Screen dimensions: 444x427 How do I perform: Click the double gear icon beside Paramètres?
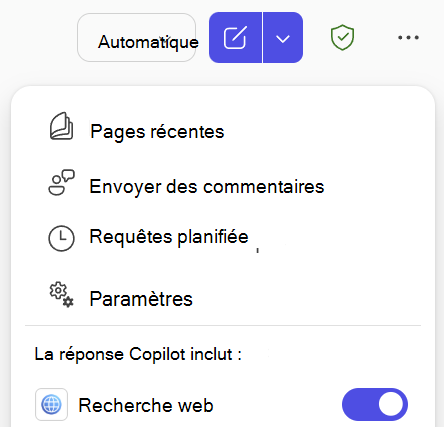pos(62,295)
